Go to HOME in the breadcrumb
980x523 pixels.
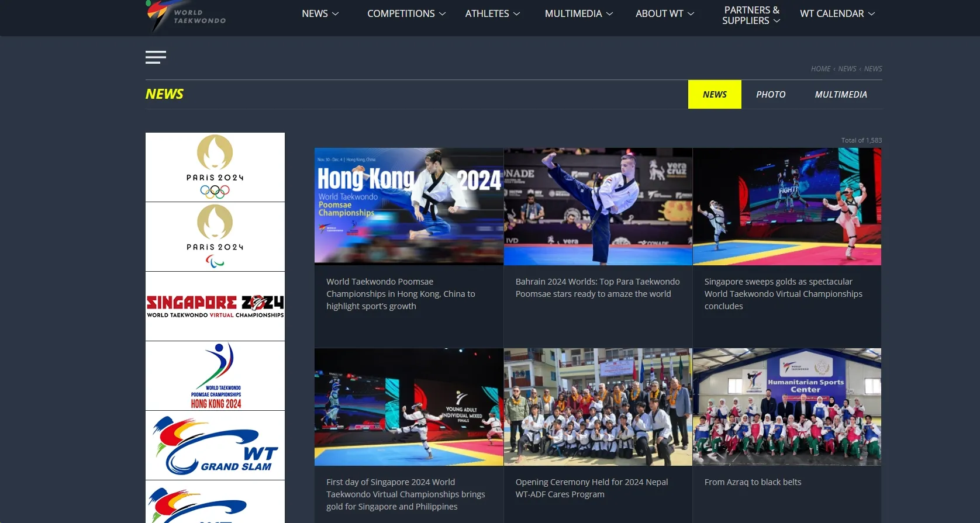820,69
